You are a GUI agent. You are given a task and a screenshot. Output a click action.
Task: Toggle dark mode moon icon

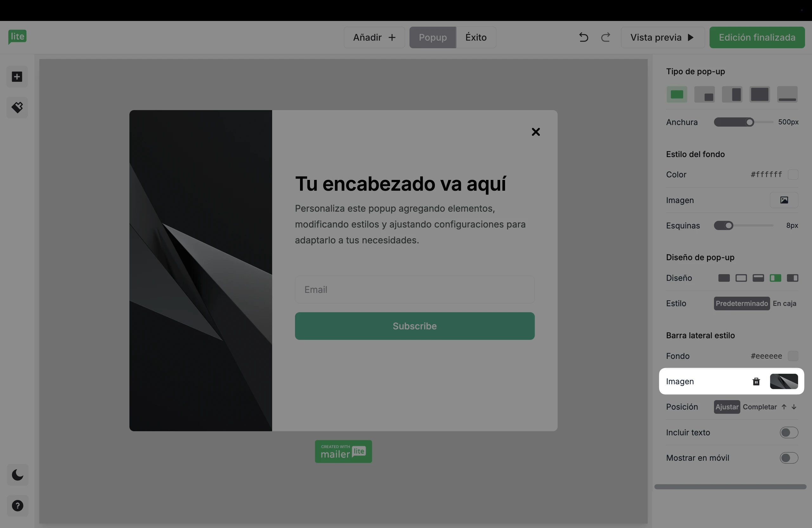point(17,475)
